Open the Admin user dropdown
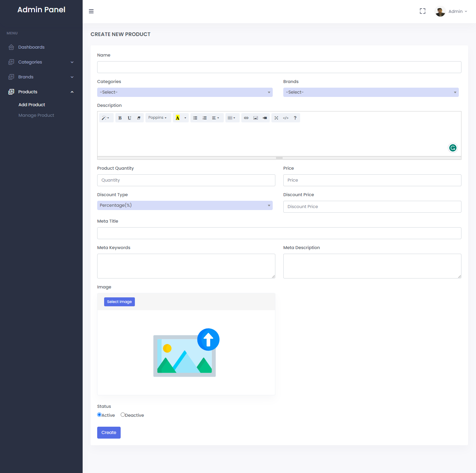The width and height of the screenshot is (476, 473). (458, 11)
